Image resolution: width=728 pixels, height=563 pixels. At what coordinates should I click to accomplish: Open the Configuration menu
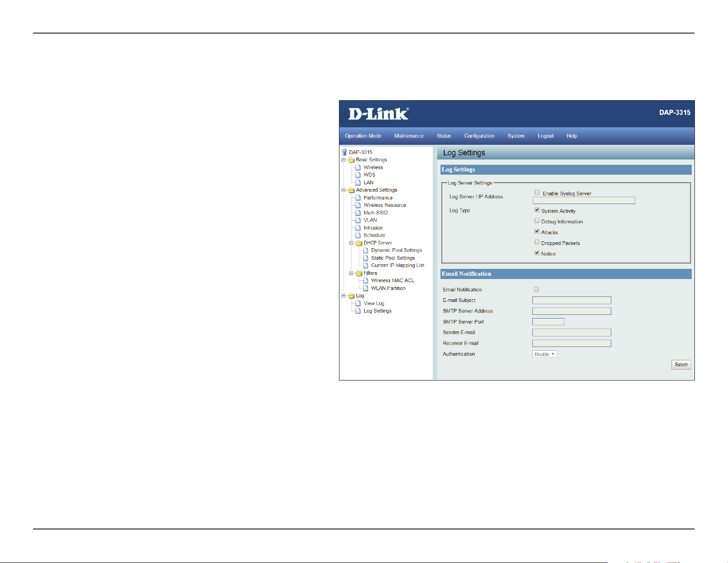tap(480, 136)
